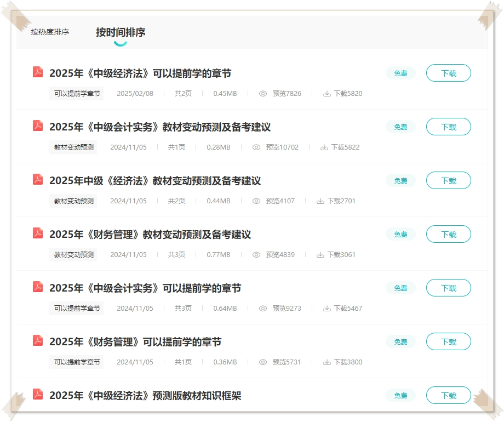Click the PDF icon beside 2025年《中级经济法》预测版教材知识框架

coord(37,394)
